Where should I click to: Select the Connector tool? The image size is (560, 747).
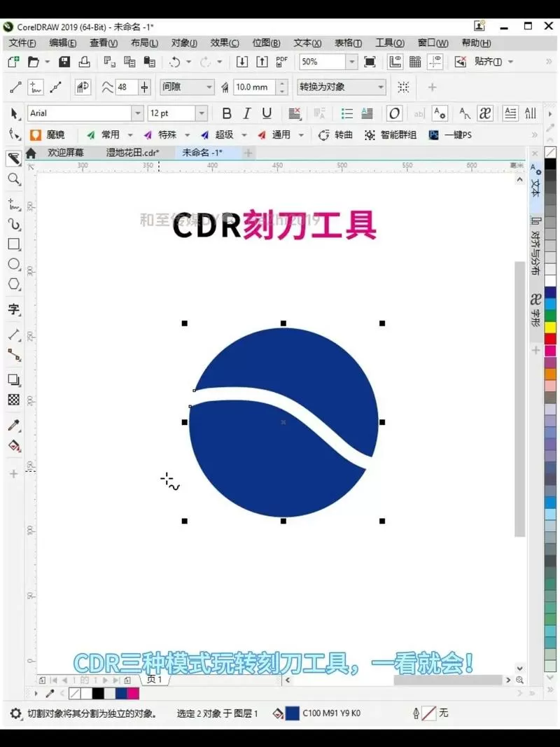14,355
